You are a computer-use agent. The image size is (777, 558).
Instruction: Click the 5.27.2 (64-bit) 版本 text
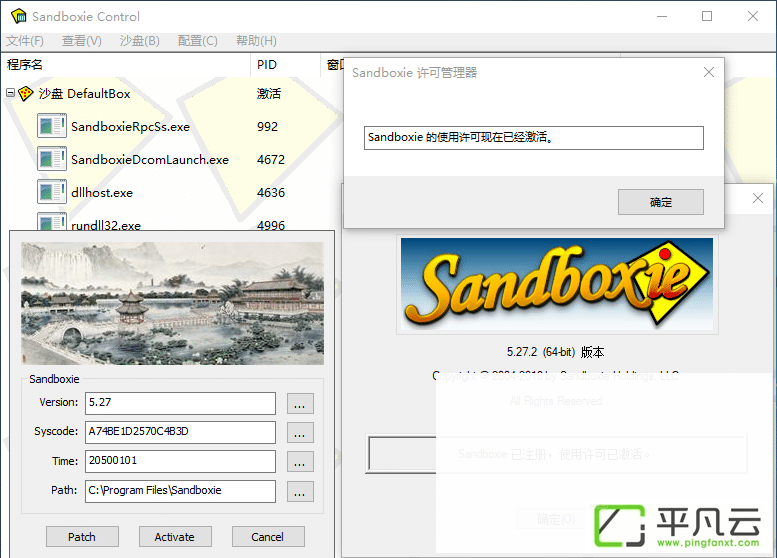[555, 352]
